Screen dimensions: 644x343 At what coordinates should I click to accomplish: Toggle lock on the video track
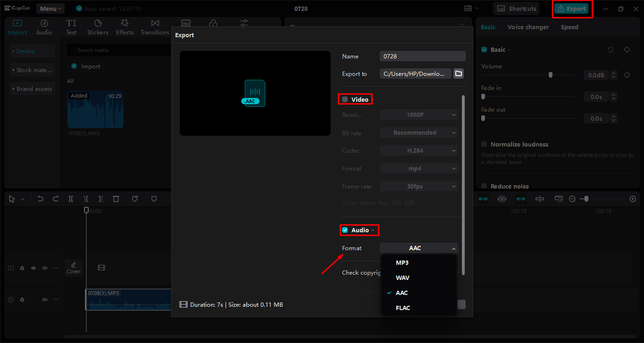coord(22,268)
